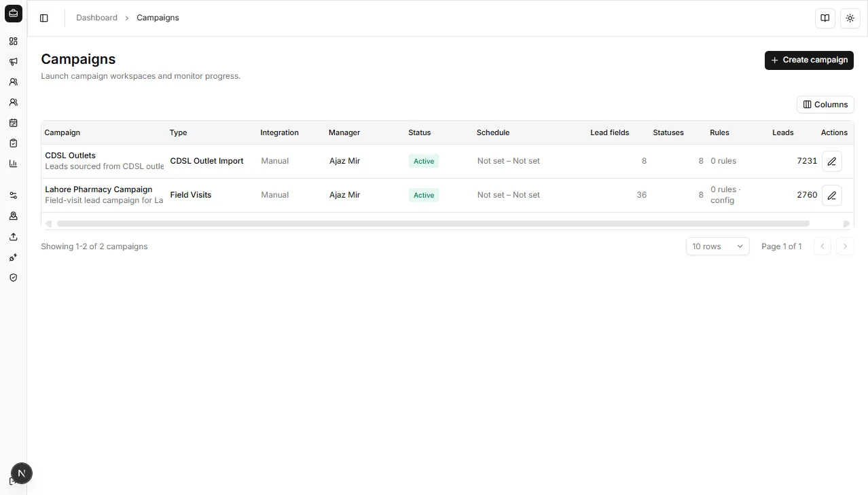Open the sliders settings sidebar icon
The image size is (868, 495).
(x=13, y=196)
